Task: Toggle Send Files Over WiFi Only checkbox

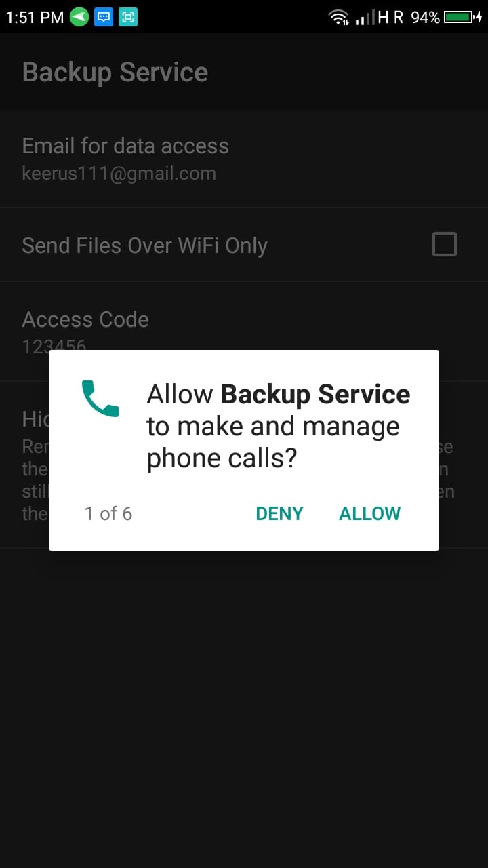Action: coord(445,244)
